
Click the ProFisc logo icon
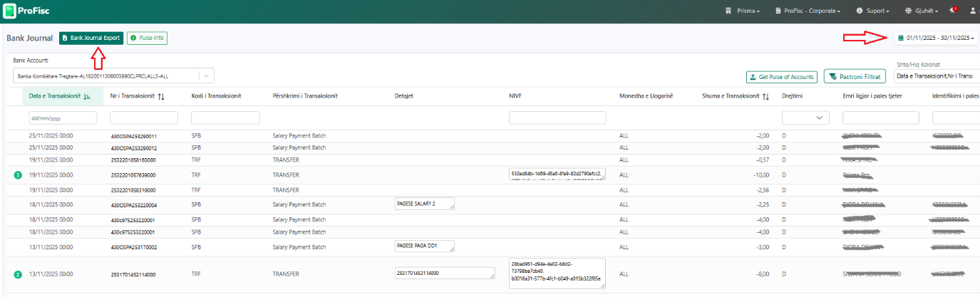[x=10, y=11]
